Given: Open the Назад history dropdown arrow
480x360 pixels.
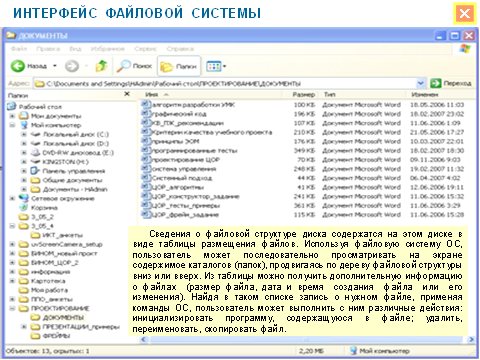Looking at the screenshot, I should click(55, 66).
